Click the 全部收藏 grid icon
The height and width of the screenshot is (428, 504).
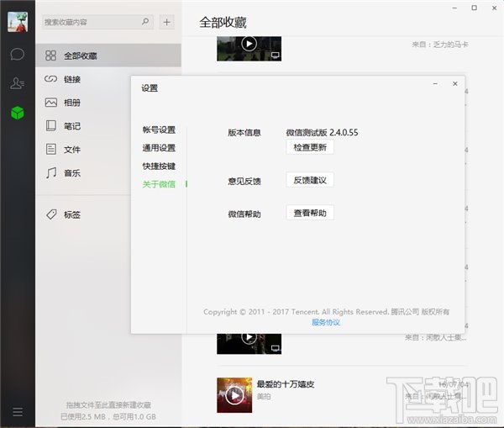(50, 55)
